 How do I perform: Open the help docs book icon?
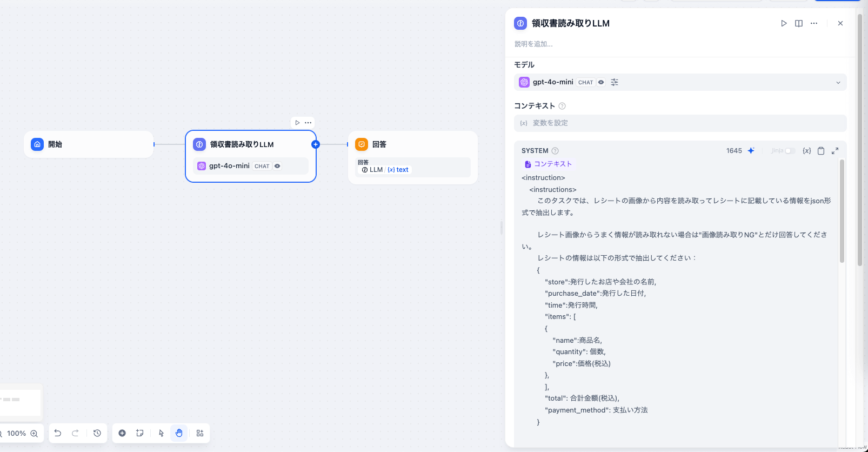point(799,23)
